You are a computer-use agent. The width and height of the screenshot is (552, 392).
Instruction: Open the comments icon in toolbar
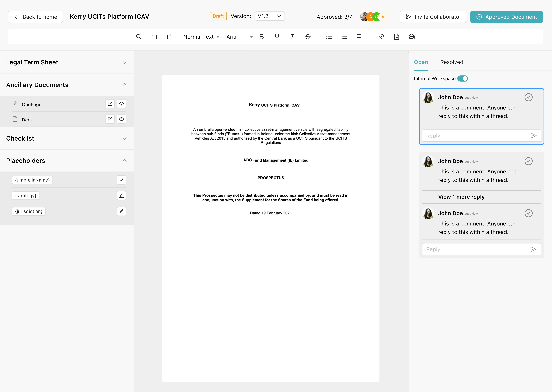click(x=412, y=37)
